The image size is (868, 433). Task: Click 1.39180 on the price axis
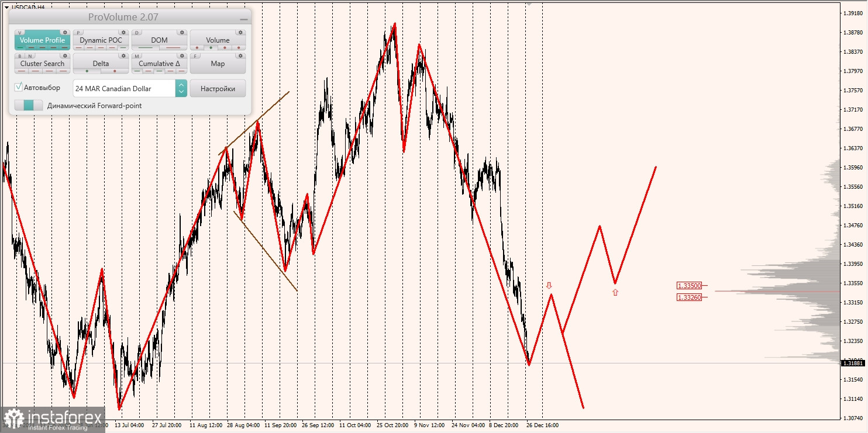click(853, 13)
